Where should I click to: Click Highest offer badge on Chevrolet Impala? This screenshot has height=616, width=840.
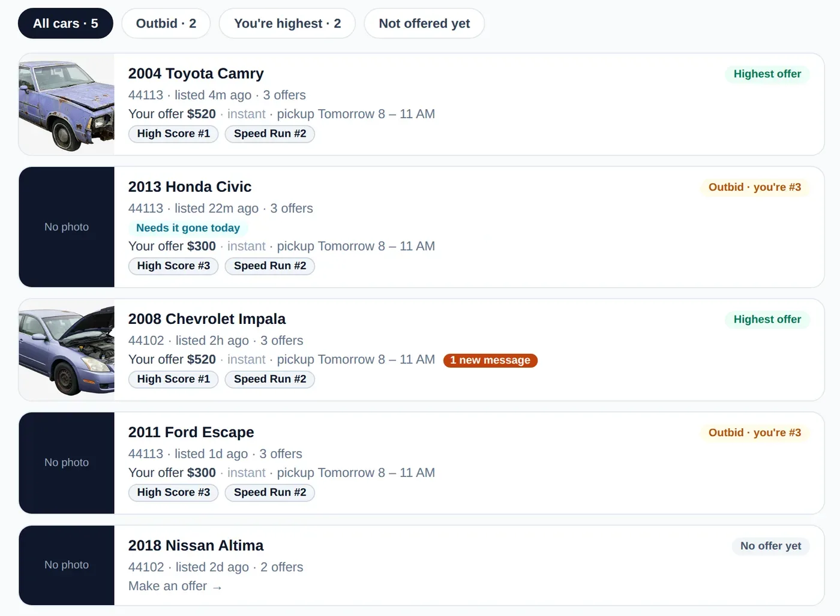pos(767,319)
